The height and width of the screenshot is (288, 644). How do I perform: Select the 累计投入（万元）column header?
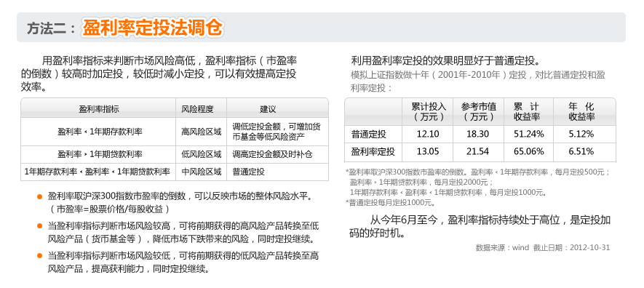[429, 111]
